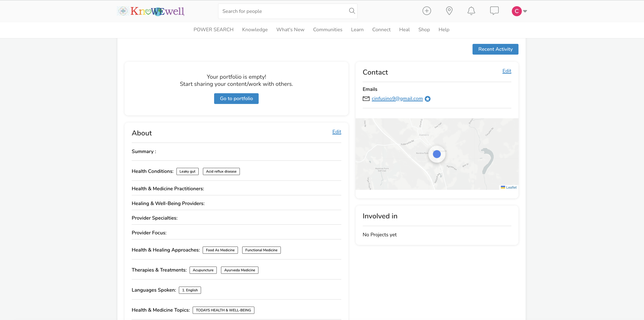Screen dimensions: 644x320
Task: Click the Health Conditions label
Action: pos(152,171)
